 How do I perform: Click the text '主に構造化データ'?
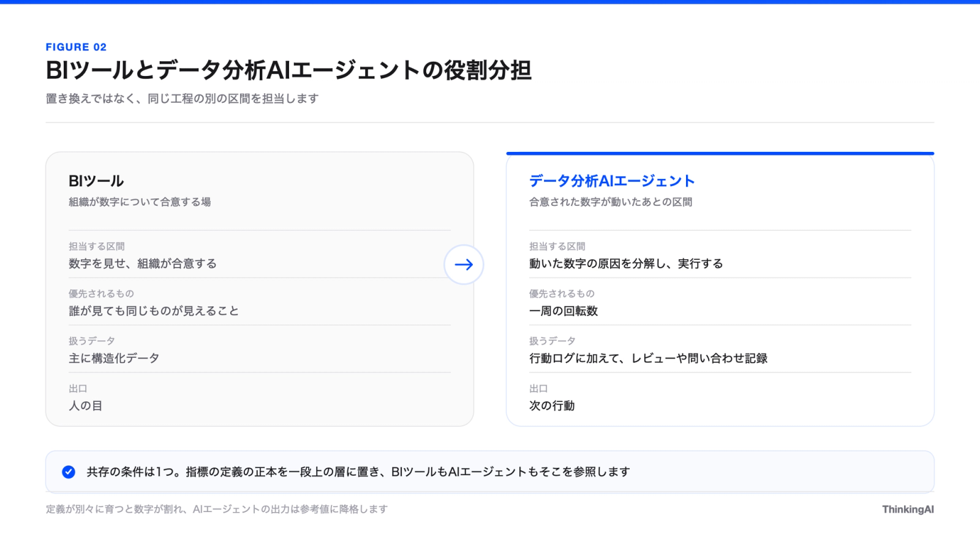[114, 358]
